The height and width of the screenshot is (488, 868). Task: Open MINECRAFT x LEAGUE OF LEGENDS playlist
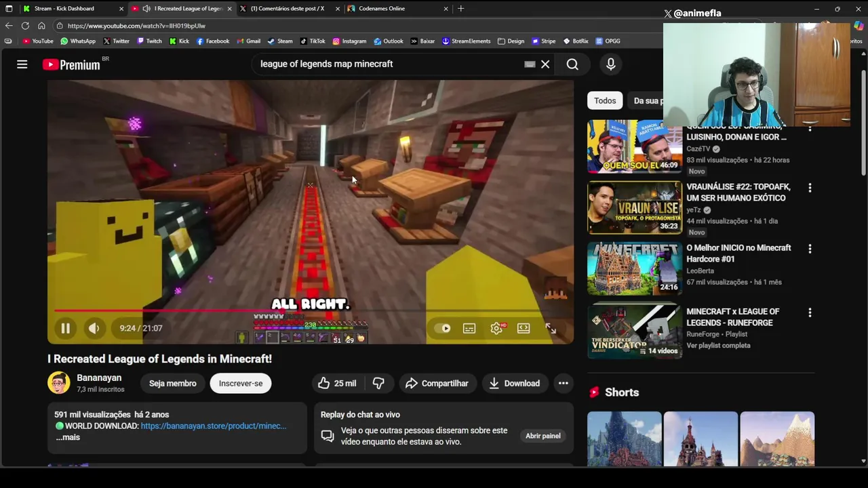click(732, 317)
